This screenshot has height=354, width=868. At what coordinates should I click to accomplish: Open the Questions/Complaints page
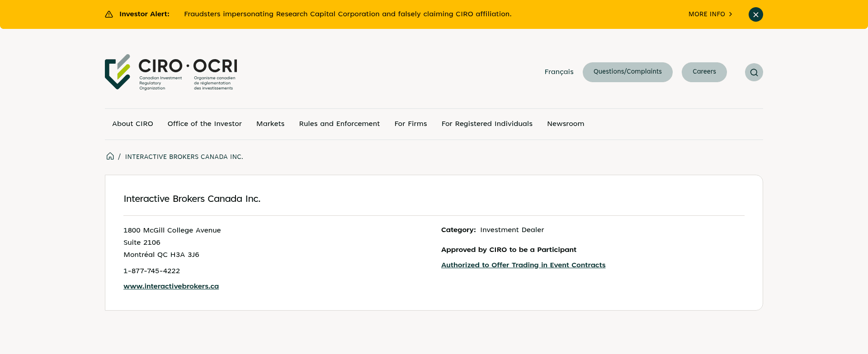(627, 72)
